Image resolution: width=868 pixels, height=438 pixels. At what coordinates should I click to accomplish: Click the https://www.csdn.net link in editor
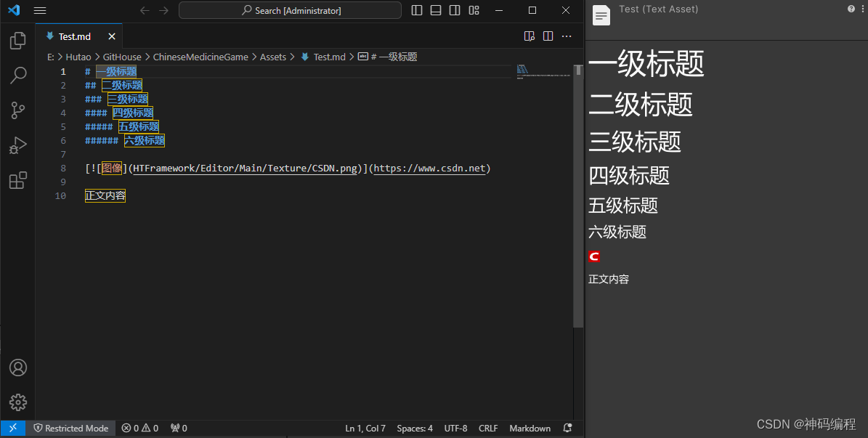429,169
